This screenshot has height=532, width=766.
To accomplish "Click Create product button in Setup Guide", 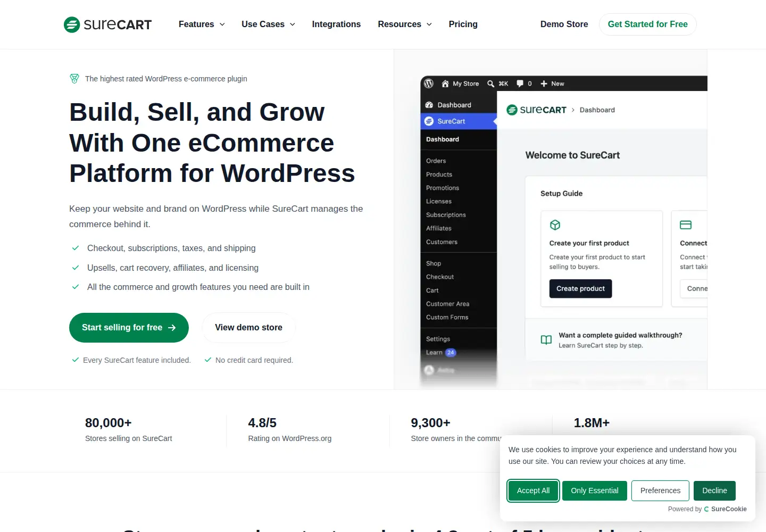I will tap(580, 288).
